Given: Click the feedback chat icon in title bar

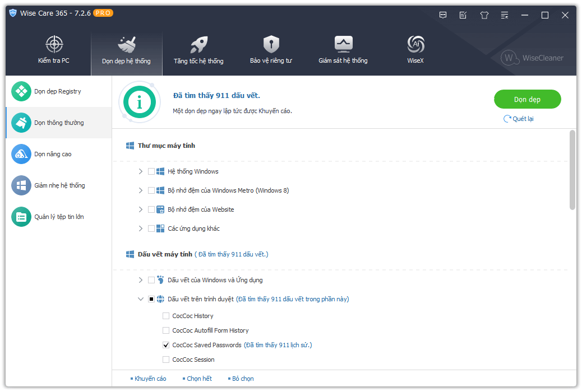Looking at the screenshot, I should point(443,15).
